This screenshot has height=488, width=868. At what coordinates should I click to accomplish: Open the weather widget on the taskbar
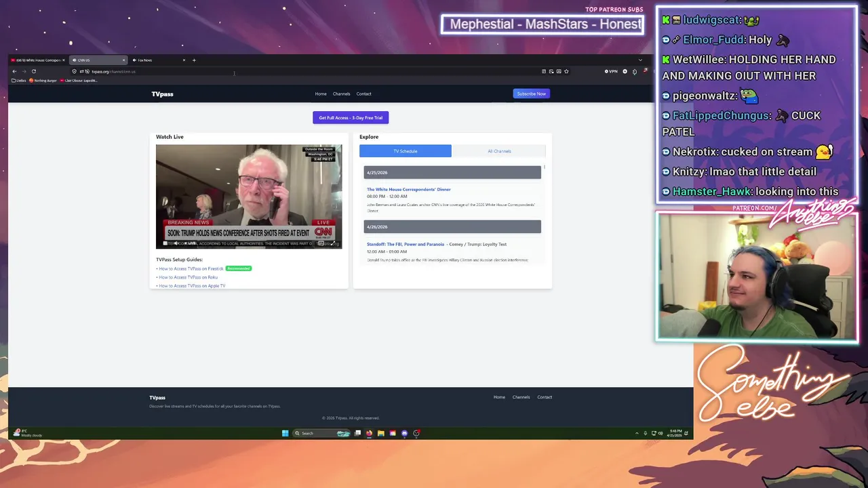[x=27, y=433]
